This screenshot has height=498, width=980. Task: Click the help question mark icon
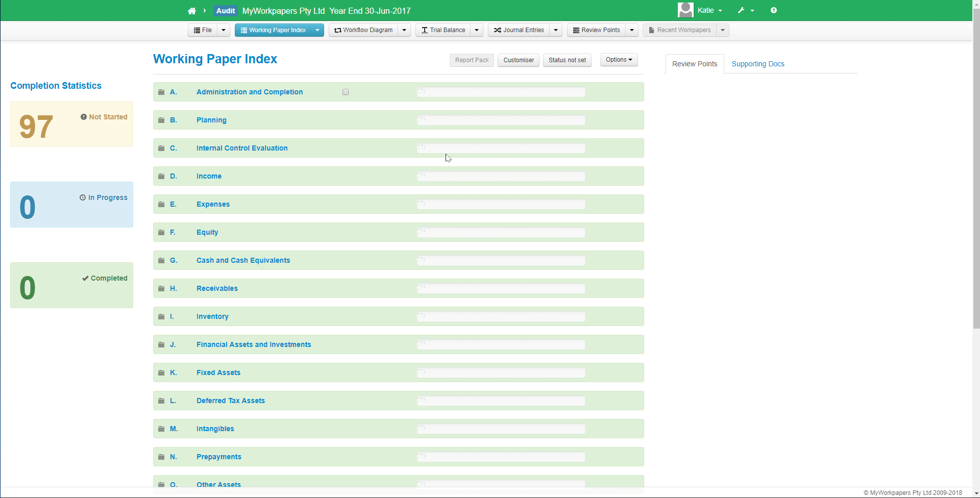(774, 10)
